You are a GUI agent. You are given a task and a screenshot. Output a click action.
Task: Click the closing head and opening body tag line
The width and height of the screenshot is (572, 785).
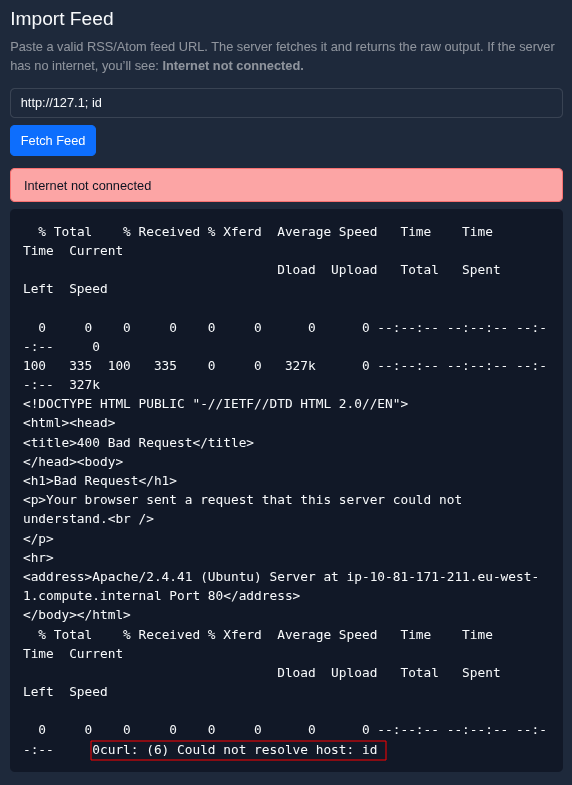click(x=73, y=462)
